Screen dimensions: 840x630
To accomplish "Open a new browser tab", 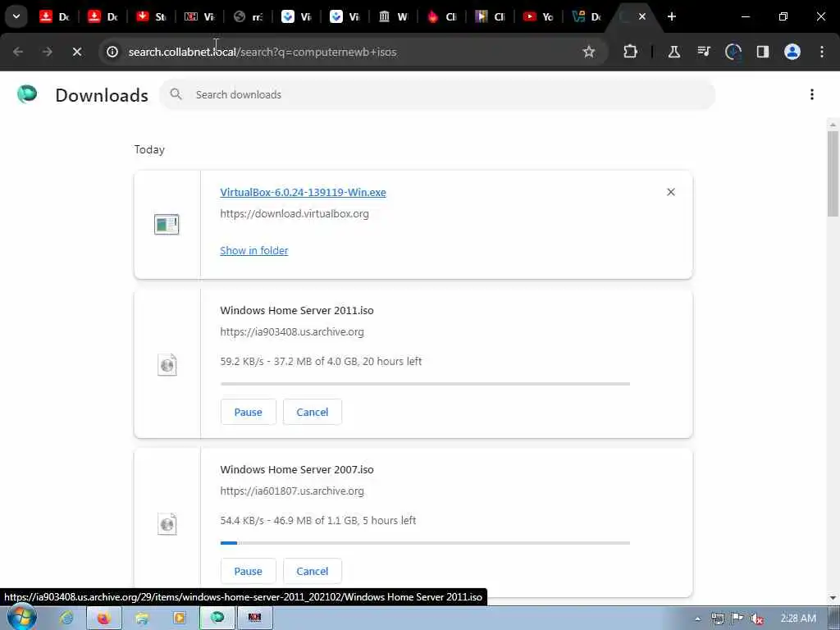I will pos(671,16).
